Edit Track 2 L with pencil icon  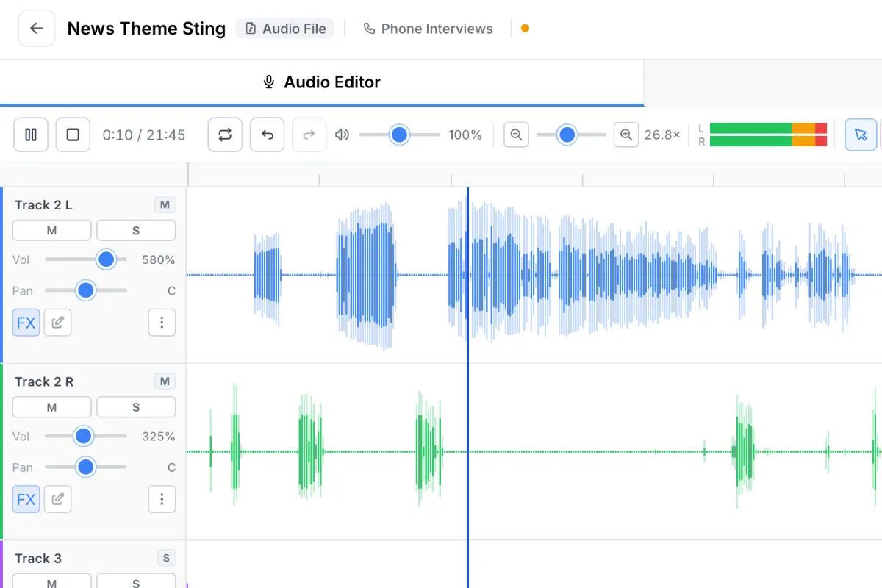click(58, 323)
